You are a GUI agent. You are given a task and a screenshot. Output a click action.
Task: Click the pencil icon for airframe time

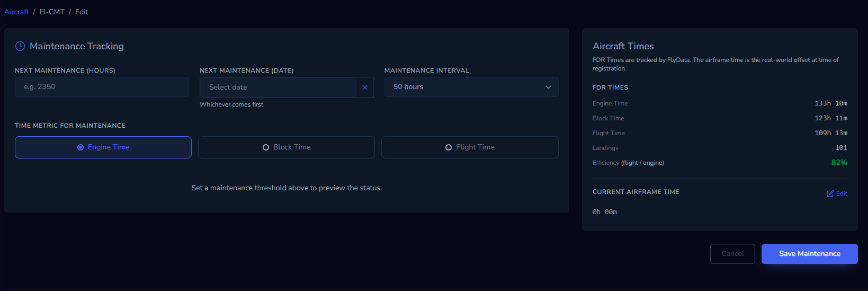[830, 193]
